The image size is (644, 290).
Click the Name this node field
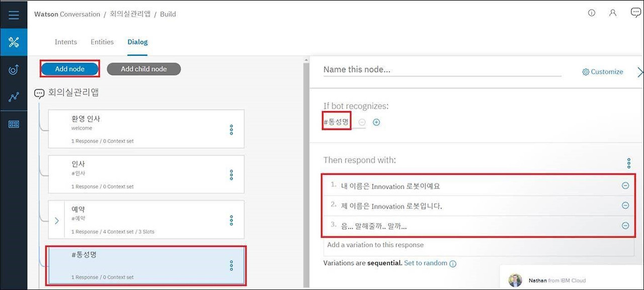[442, 69]
